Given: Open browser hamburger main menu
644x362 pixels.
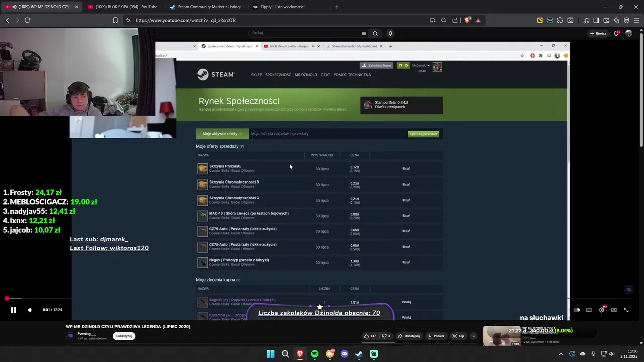Looking at the screenshot, I should tap(636, 20).
